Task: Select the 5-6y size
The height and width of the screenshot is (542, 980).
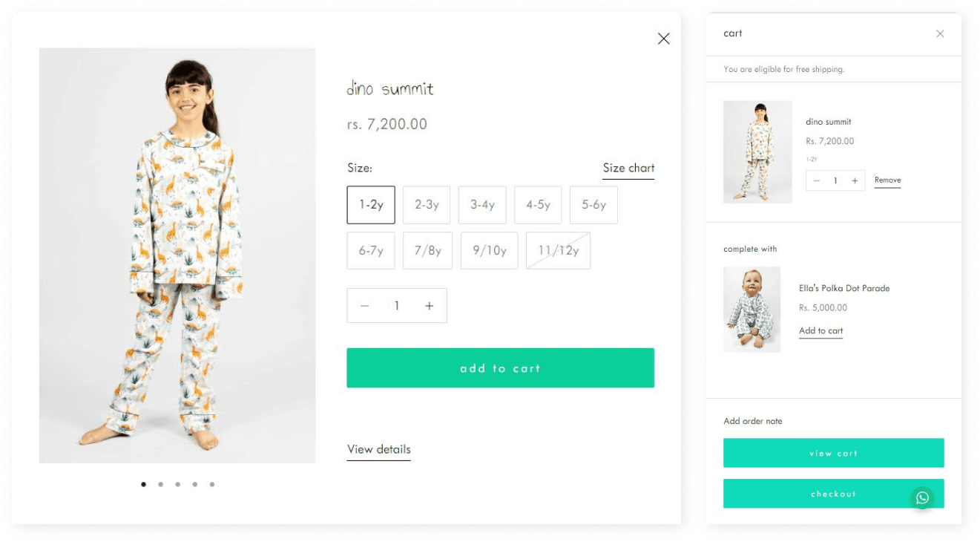Action: (593, 205)
